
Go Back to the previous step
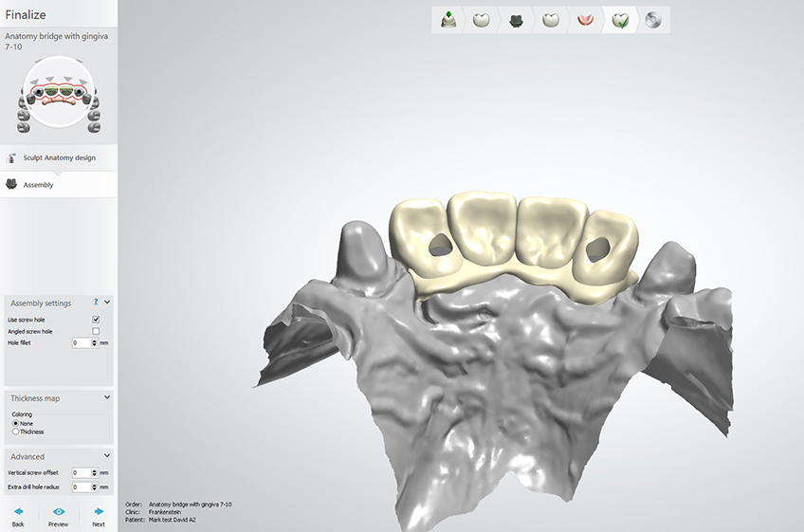(x=18, y=516)
